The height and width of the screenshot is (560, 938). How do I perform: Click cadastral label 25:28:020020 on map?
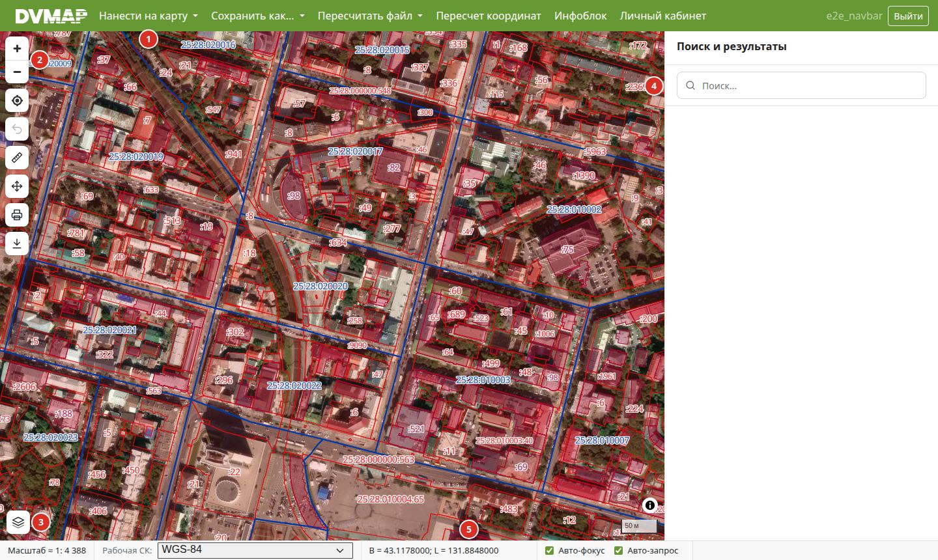[x=320, y=286]
